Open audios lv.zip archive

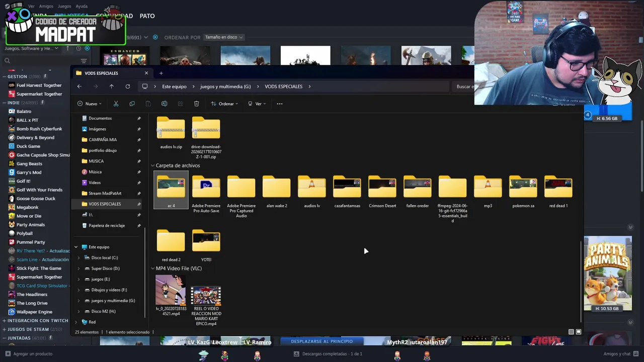click(171, 134)
